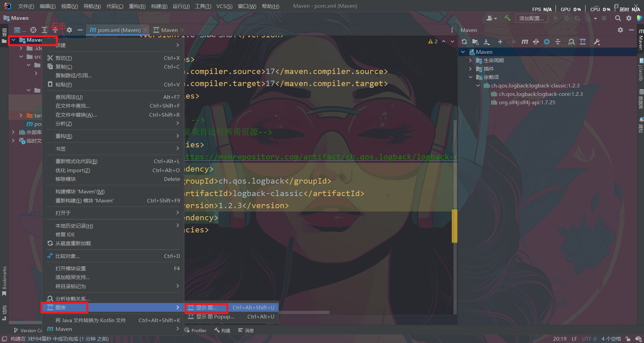Click warnings indicator showing 2

point(433,41)
